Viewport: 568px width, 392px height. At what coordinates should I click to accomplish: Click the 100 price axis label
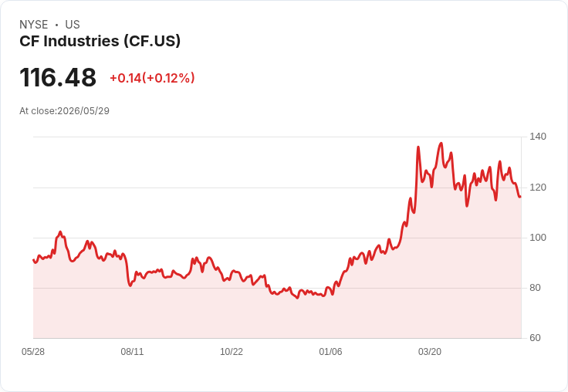click(x=538, y=238)
